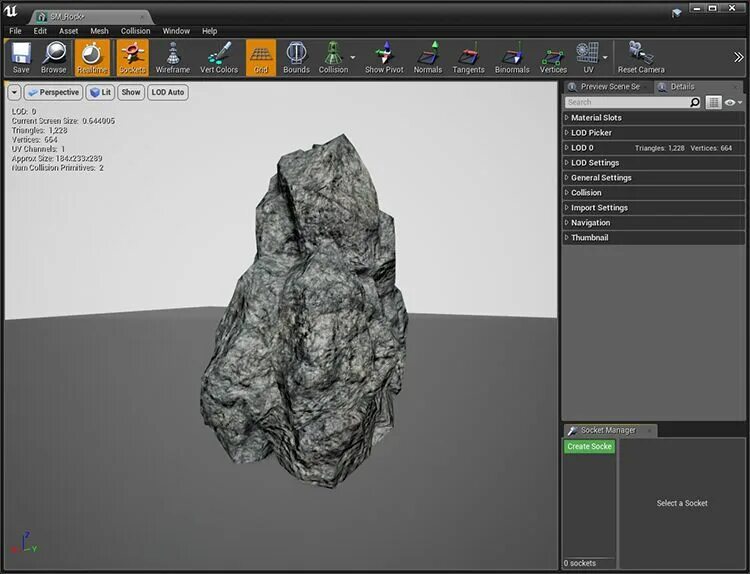Viewport: 750px width, 574px height.
Task: Open Browse to find asset in content browser
Action: (54, 56)
